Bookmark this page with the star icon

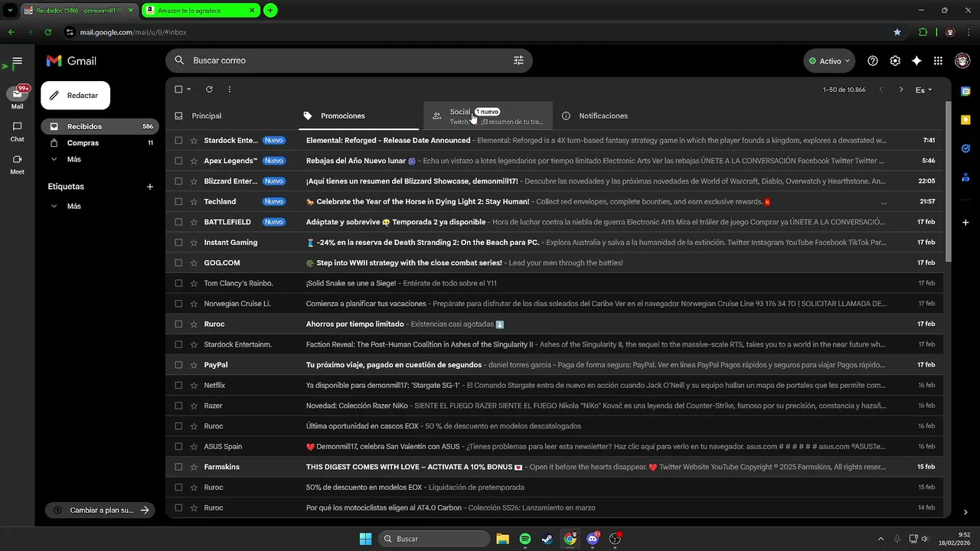pyautogui.click(x=897, y=32)
